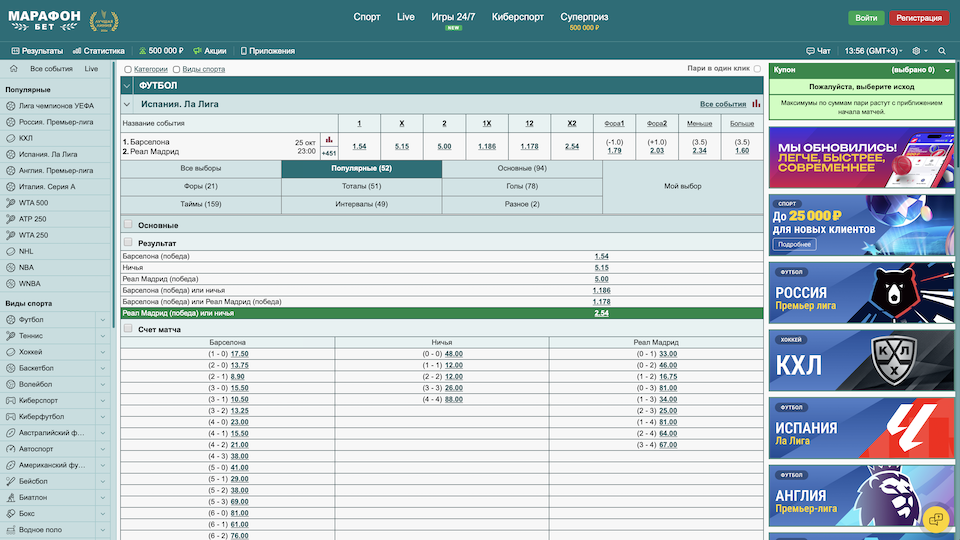Open the timezone 13:56 (GMT+3) dropdown

[874, 51]
